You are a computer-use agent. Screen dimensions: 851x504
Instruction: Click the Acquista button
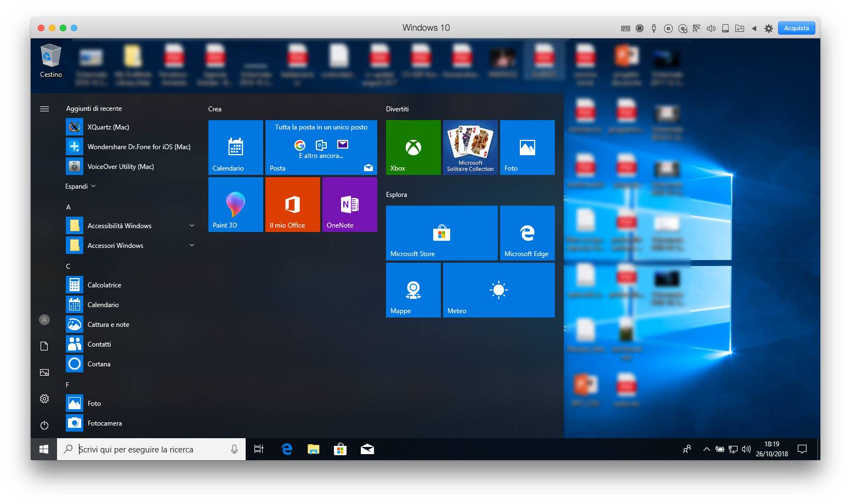click(x=796, y=28)
